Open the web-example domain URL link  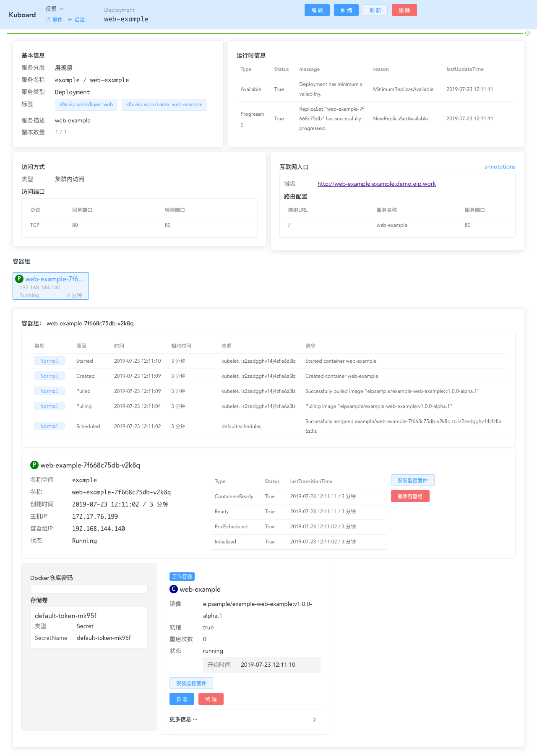tap(376, 184)
